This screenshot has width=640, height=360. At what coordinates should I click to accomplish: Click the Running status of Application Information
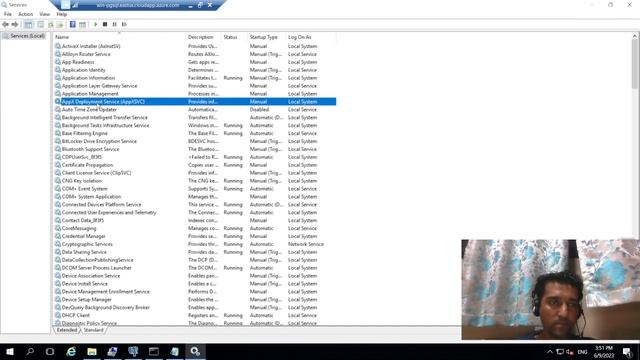[x=233, y=78]
